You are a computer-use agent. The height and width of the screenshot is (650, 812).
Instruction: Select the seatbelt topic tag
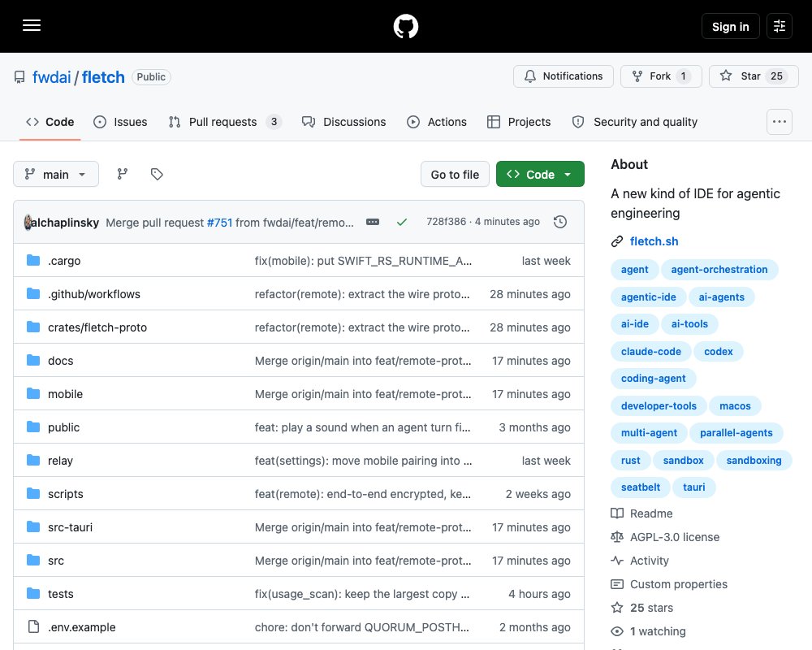(641, 487)
